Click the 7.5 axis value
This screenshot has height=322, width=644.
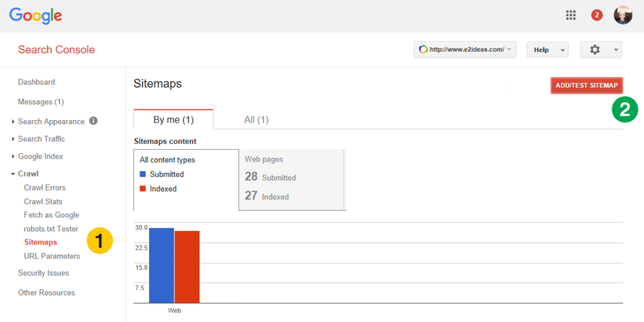(x=140, y=287)
